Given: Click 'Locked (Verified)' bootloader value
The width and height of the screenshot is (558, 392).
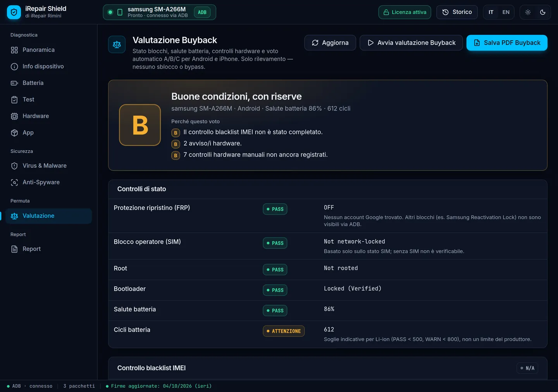Looking at the screenshot, I should pyautogui.click(x=353, y=289).
